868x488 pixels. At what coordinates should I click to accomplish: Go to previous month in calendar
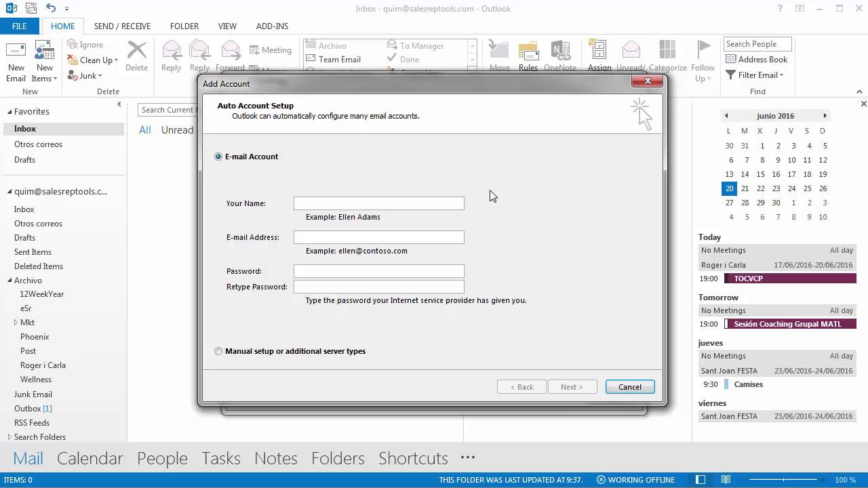726,116
